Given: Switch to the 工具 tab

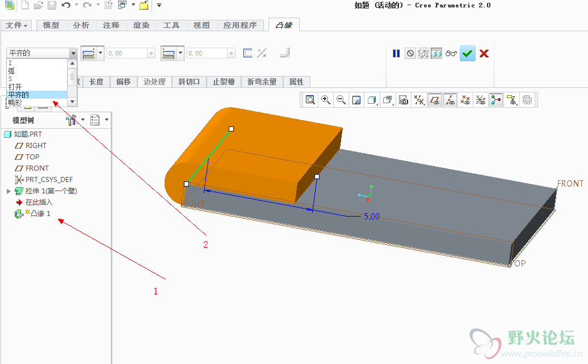Looking at the screenshot, I should (x=171, y=25).
